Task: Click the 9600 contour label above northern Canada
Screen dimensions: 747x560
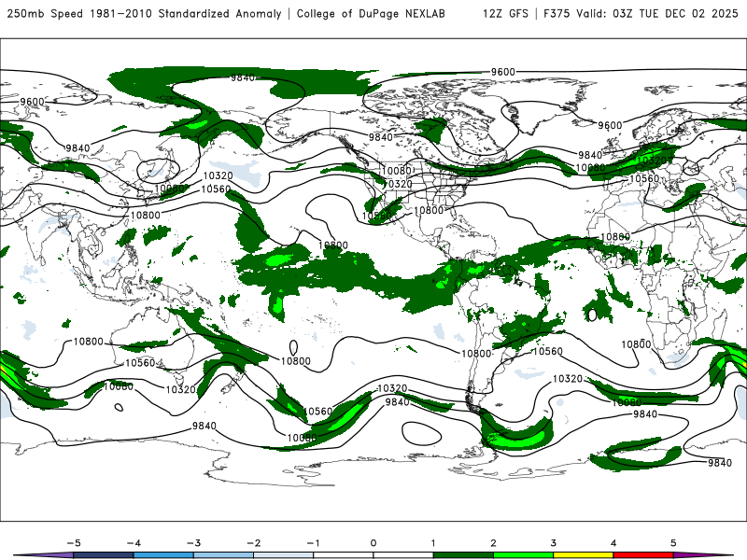Action: (503, 72)
